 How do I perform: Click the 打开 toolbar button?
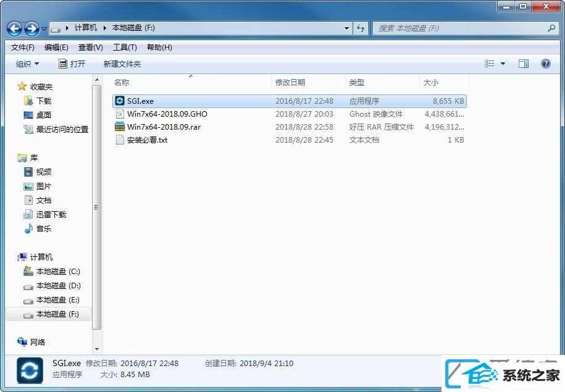(72, 64)
